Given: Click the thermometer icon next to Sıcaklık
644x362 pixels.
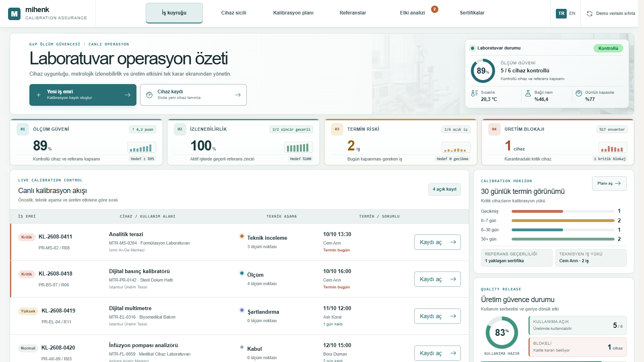Looking at the screenshot, I should pos(475,93).
